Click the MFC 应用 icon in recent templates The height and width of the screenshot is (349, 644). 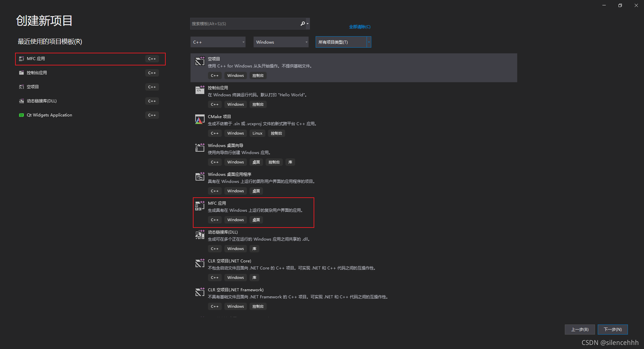tap(21, 59)
